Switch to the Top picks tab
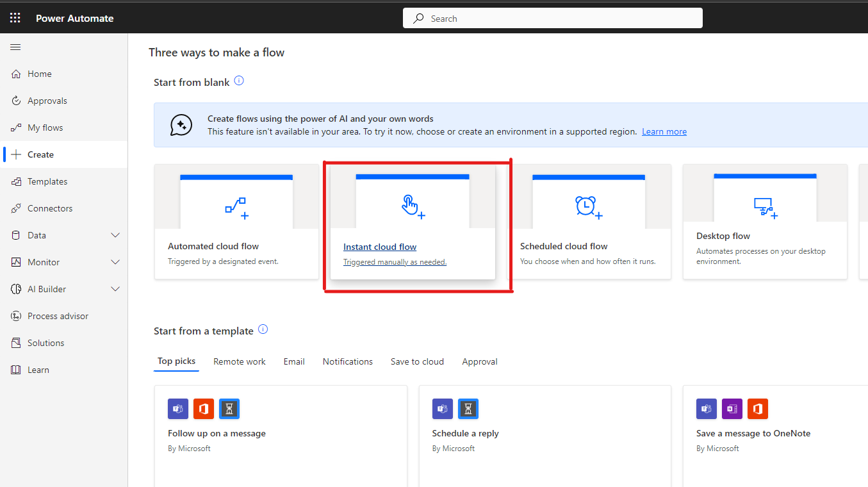 click(177, 361)
